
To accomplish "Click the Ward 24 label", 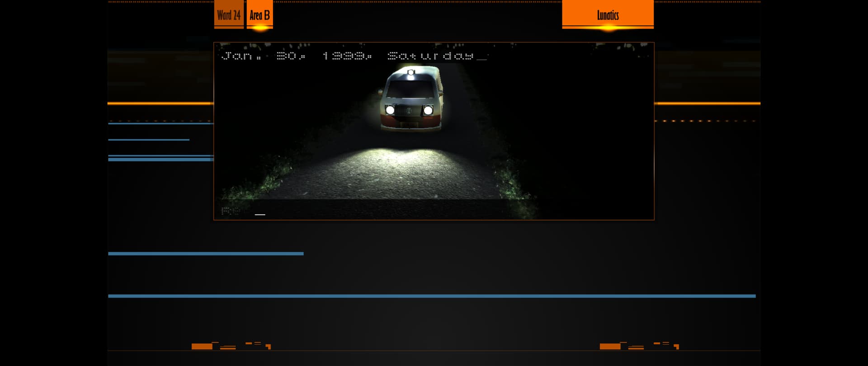I will click(229, 15).
